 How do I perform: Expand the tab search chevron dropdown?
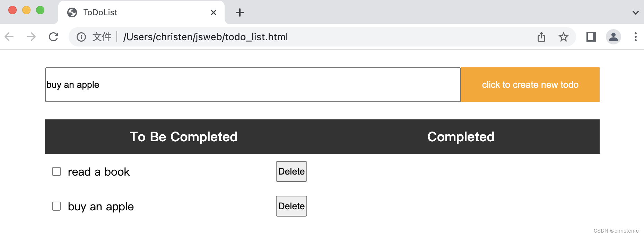pos(635,13)
